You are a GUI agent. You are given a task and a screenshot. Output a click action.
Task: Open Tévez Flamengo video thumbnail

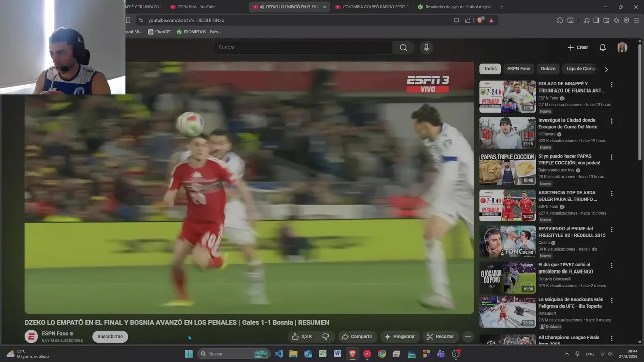pos(507,278)
